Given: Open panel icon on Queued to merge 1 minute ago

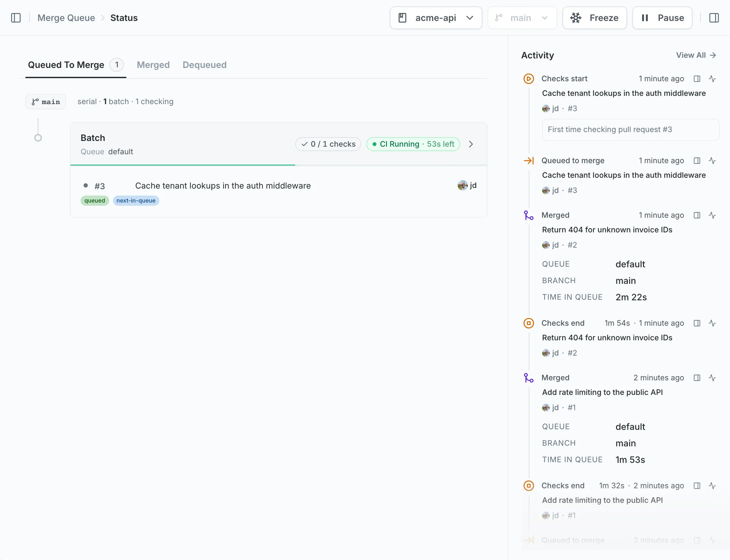Looking at the screenshot, I should coord(697,161).
